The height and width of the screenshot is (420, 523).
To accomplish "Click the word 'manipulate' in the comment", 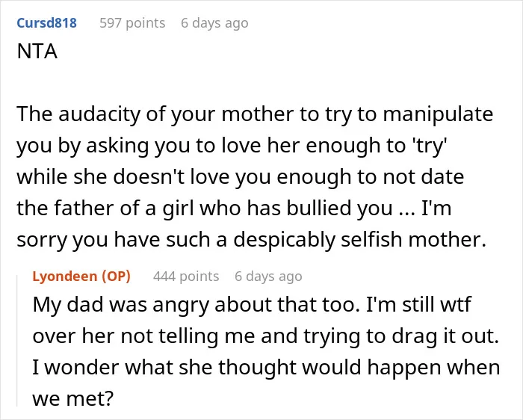I will pos(438,114).
